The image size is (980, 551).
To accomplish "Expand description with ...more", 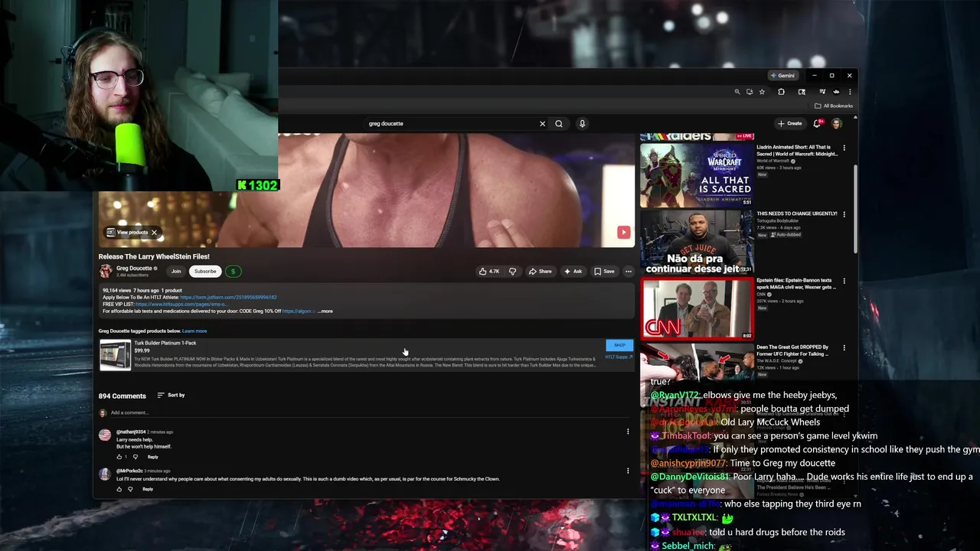I will tap(325, 311).
